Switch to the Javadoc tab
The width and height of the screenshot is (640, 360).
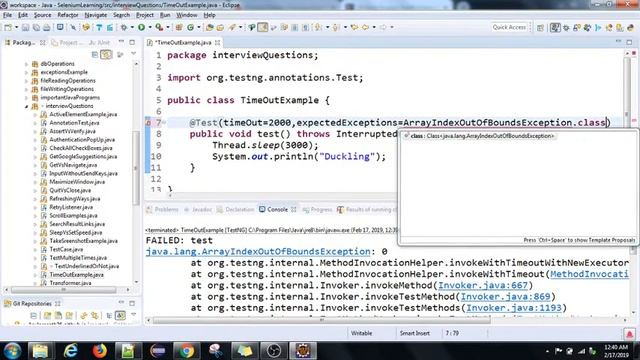[x=198, y=209]
